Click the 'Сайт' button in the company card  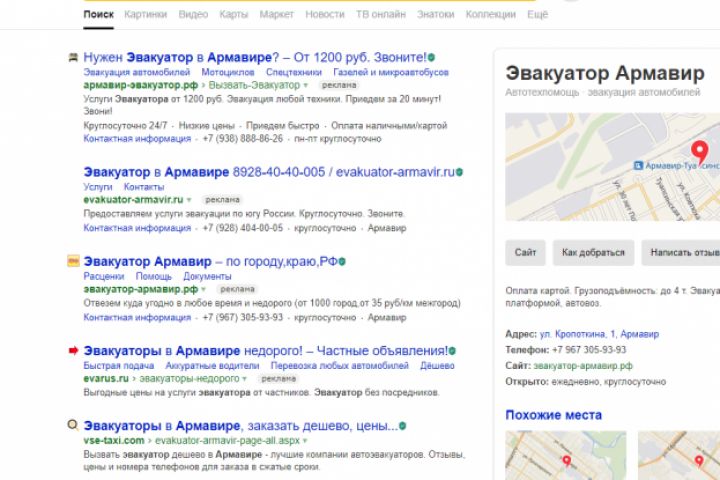tap(525, 253)
